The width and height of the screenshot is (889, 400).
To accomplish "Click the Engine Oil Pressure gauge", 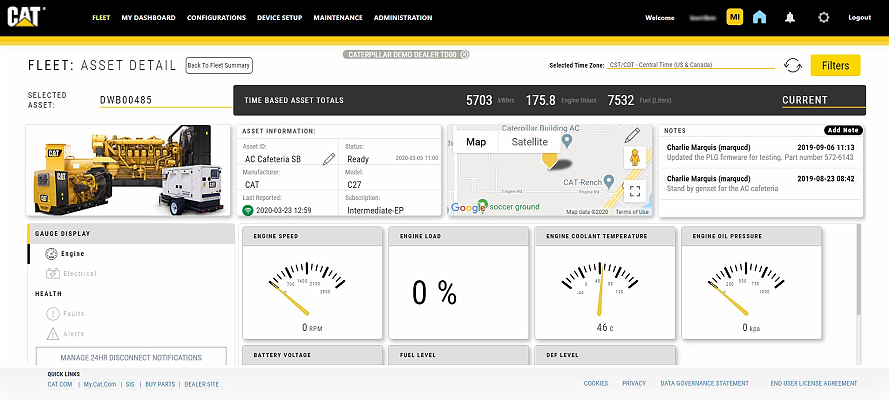I will coord(751,283).
